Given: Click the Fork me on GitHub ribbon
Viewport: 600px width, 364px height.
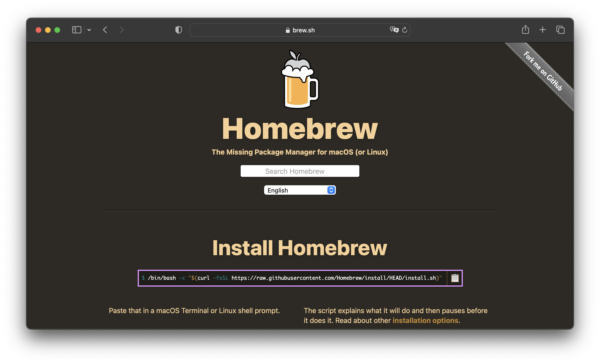Looking at the screenshot, I should coord(543,71).
